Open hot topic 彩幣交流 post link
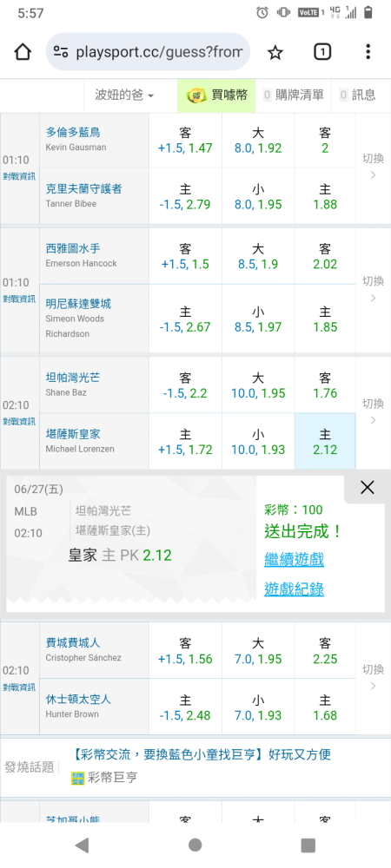The height and width of the screenshot is (868, 391). pos(202,754)
